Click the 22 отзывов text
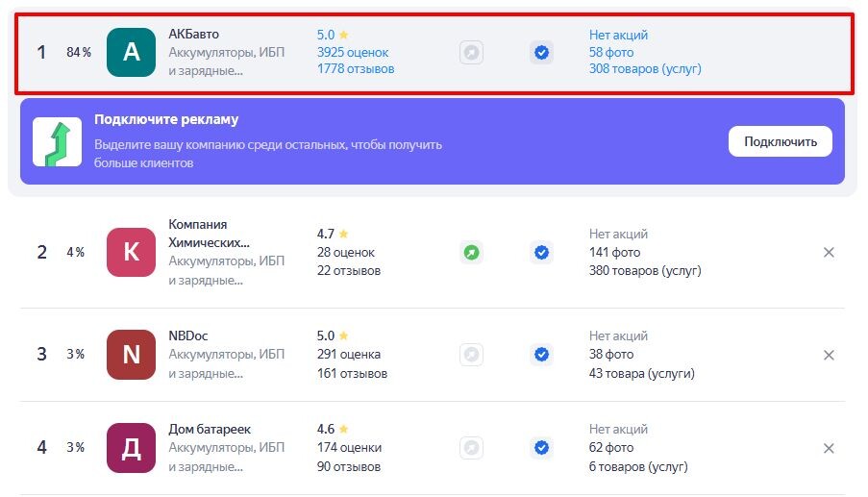868x497 pixels. [349, 271]
